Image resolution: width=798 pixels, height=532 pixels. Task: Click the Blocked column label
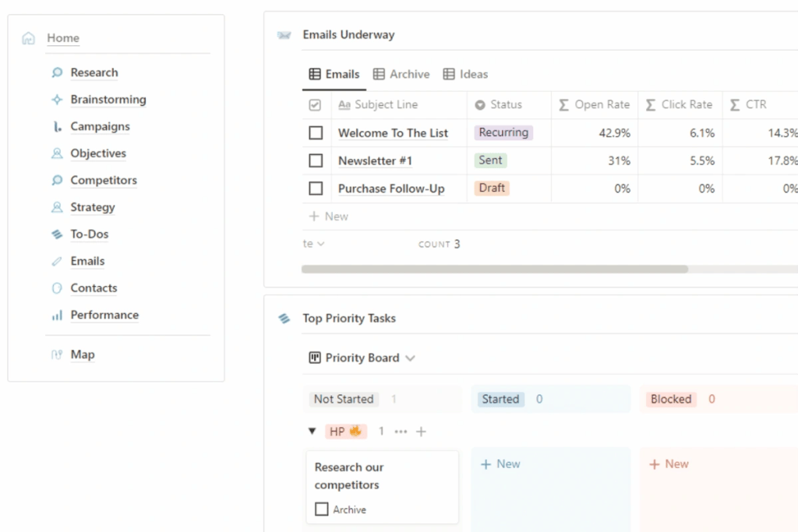pos(671,400)
